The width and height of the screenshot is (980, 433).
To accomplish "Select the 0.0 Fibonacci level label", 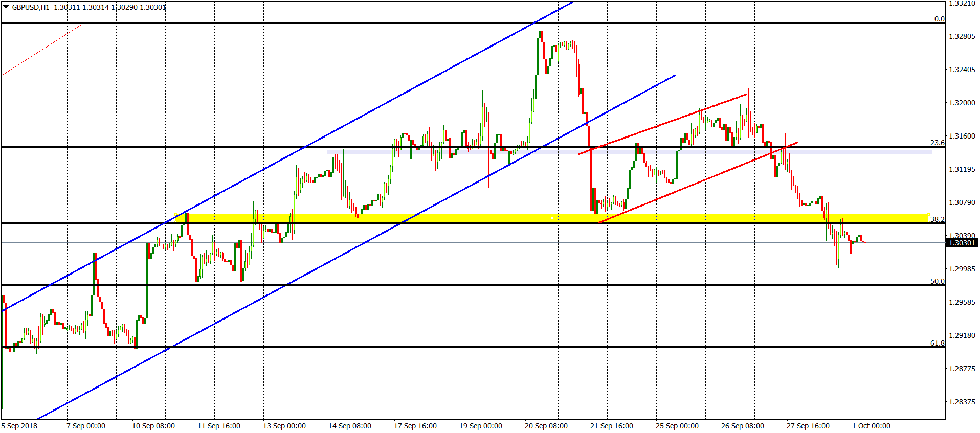I will click(940, 19).
